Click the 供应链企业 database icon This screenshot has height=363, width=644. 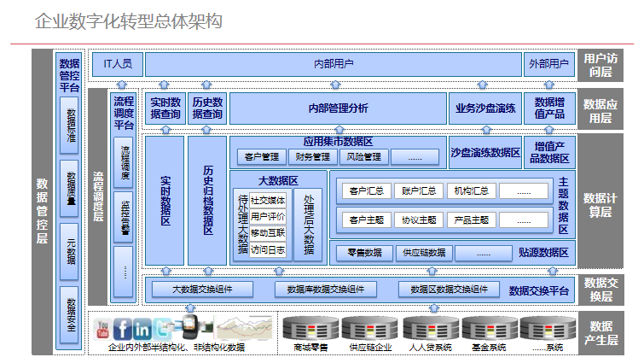coord(370,330)
